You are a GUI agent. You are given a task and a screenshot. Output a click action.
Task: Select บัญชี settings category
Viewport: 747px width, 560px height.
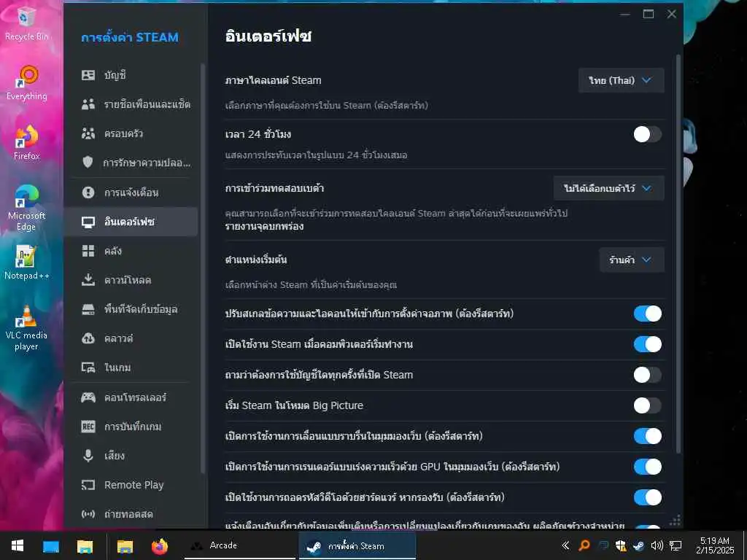pos(131,75)
